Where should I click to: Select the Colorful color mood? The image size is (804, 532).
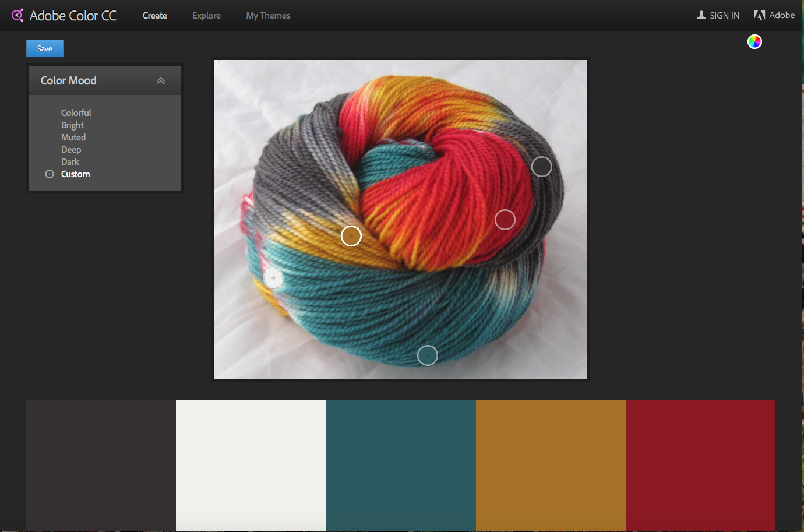click(x=76, y=112)
